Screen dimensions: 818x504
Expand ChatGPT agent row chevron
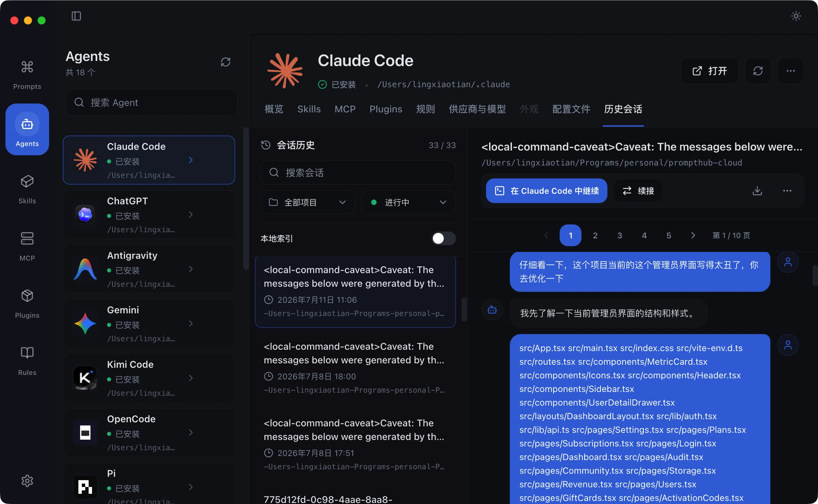tap(191, 215)
